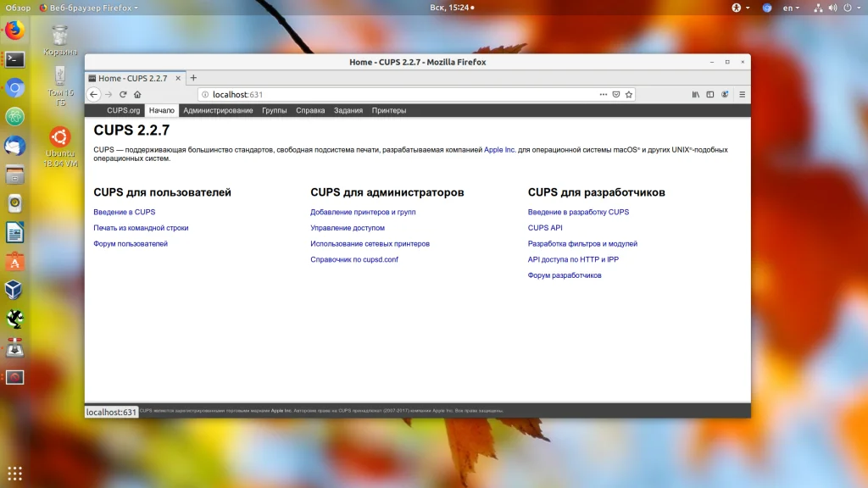
Task: Open network indicator in top bar
Action: pos(818,8)
